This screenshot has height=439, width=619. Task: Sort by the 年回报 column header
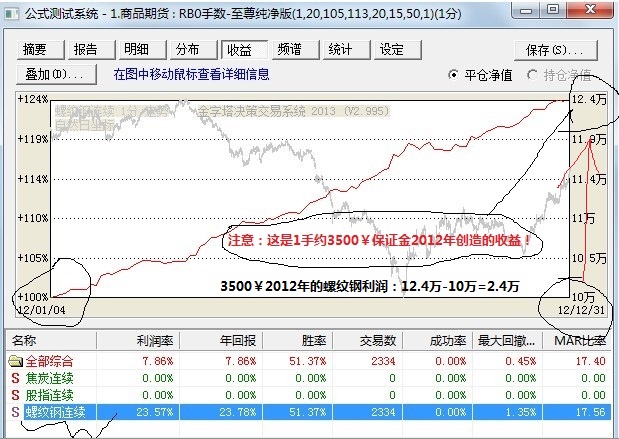221,340
